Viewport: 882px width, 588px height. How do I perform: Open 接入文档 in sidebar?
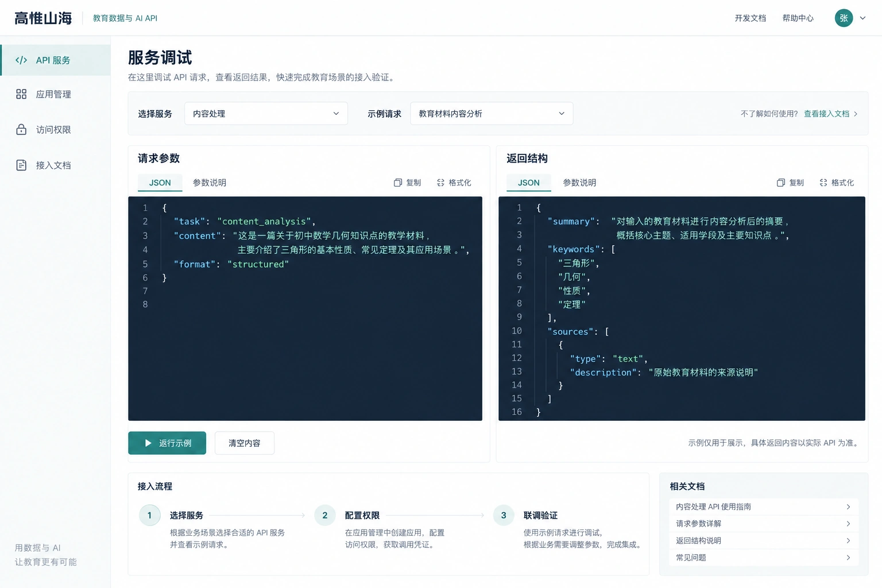coord(55,165)
